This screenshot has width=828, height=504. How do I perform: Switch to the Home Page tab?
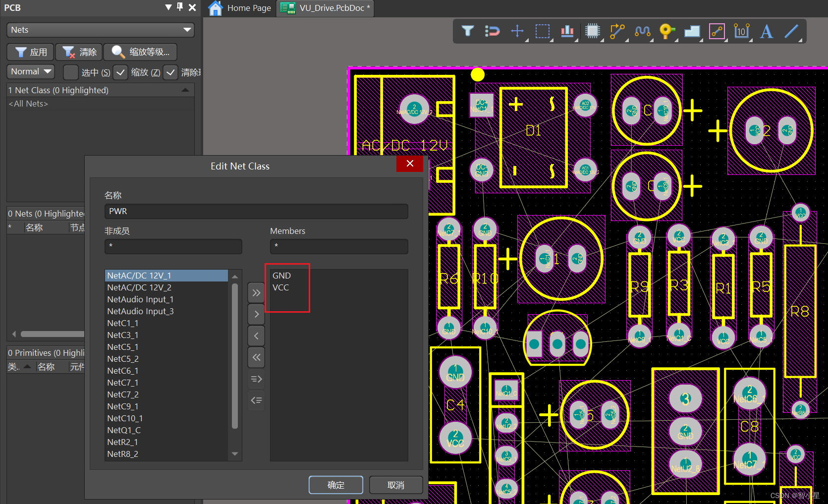[241, 8]
